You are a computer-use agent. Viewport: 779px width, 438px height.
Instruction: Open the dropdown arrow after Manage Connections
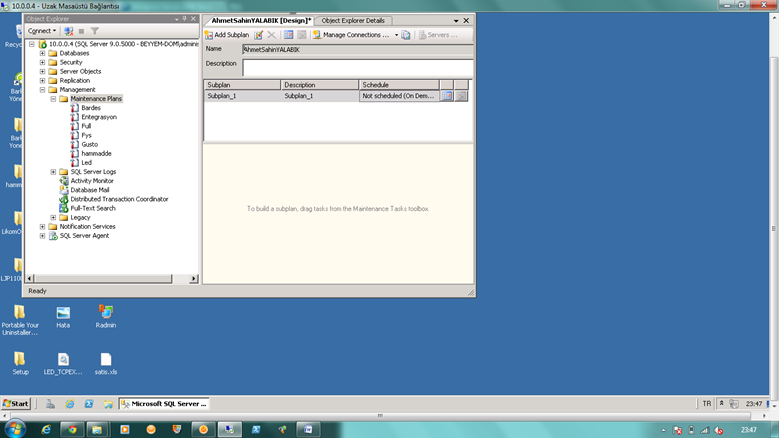click(396, 35)
